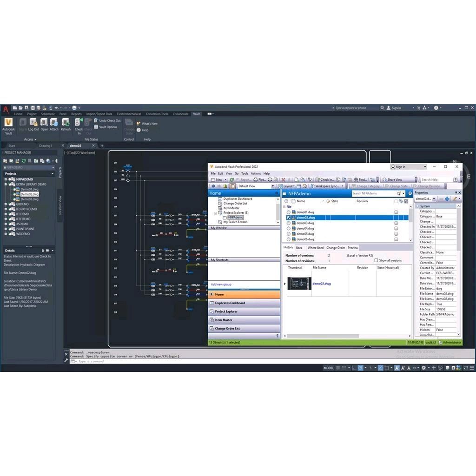This screenshot has height=476, width=476.
Task: Click What's New in the ribbon
Action: [x=147, y=124]
